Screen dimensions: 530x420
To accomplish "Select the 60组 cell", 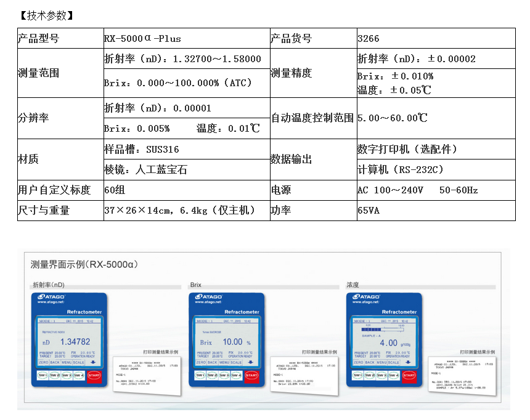I will click(x=187, y=190).
